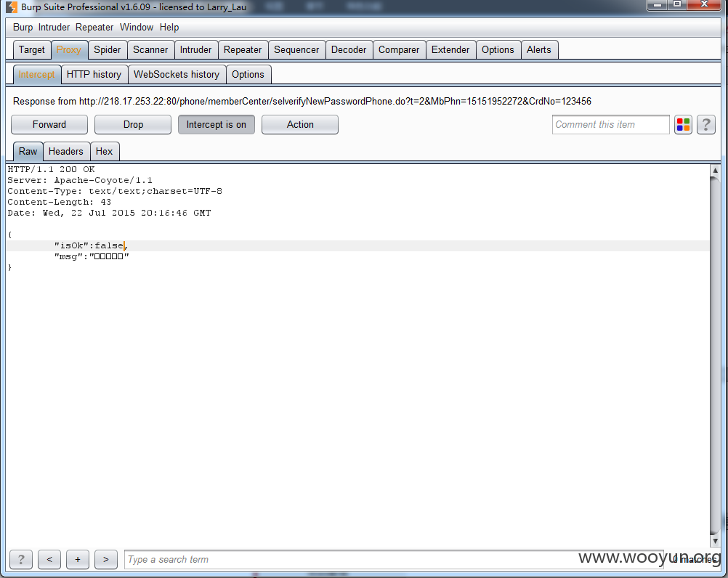Open the HTTP history sub-tab
The image size is (728, 578).
(x=94, y=74)
